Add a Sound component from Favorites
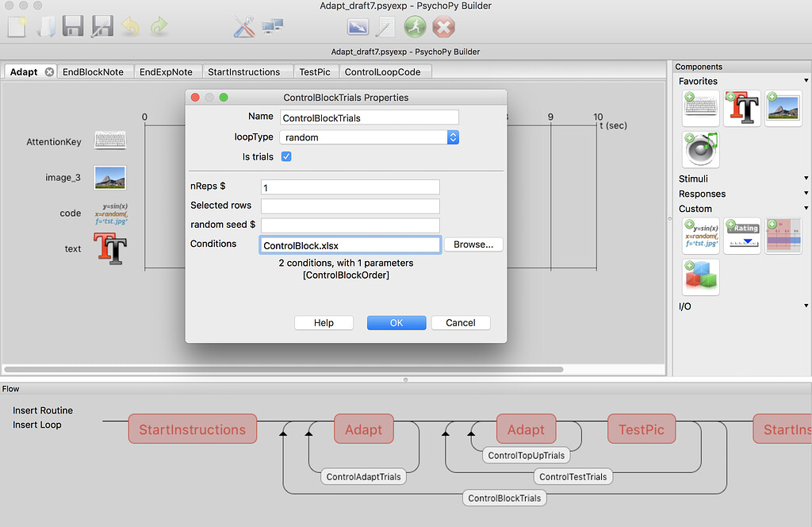Viewport: 812px width, 527px height. tap(700, 149)
